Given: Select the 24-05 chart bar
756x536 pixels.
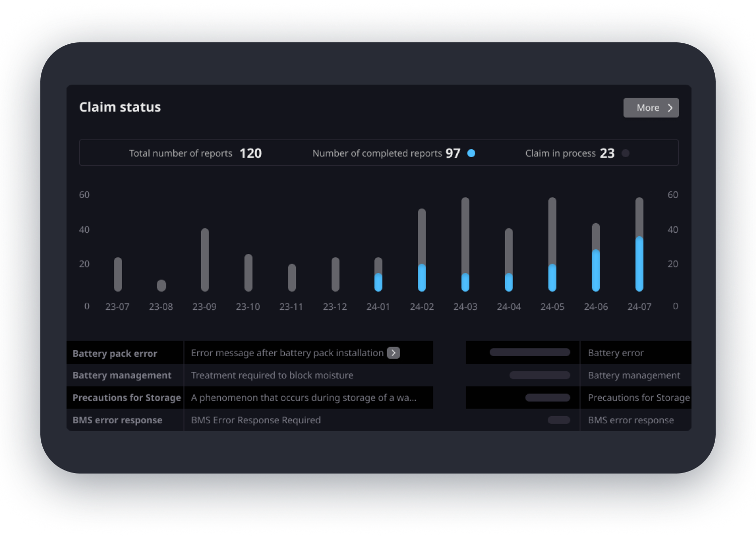Looking at the screenshot, I should (x=552, y=244).
